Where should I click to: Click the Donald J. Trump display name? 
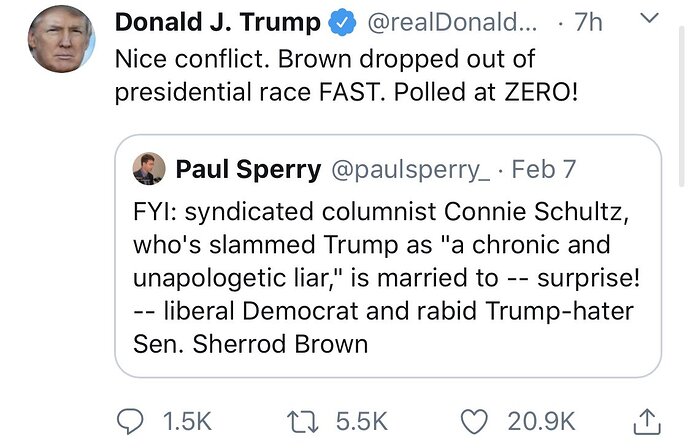pyautogui.click(x=218, y=22)
